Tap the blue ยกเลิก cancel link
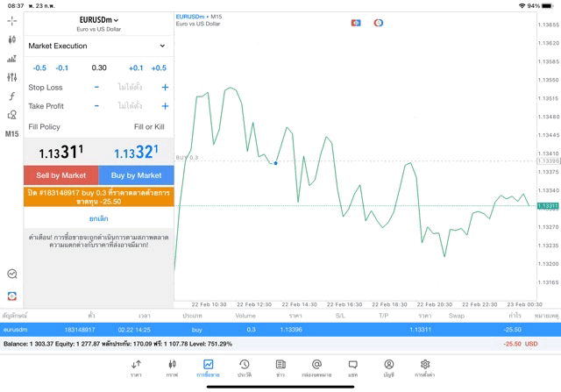The width and height of the screenshot is (561, 392). (x=98, y=218)
